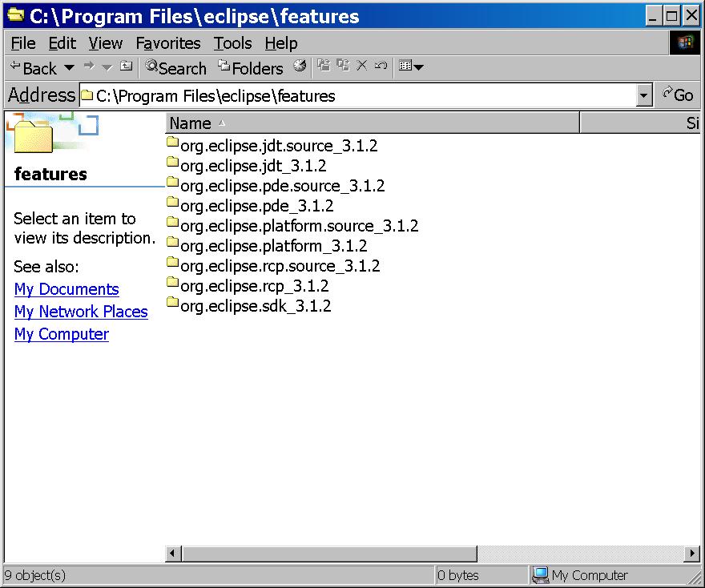This screenshot has width=705, height=588.
Task: Open the My Network Places link
Action: click(x=81, y=312)
